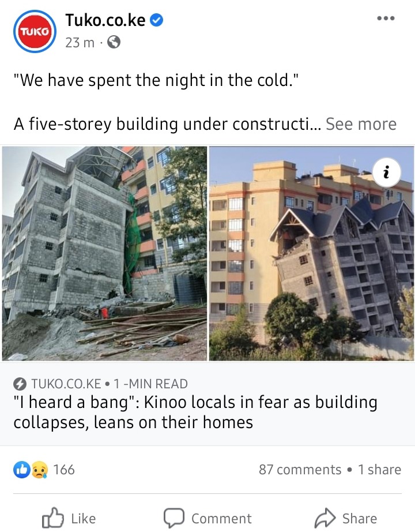Open the right leaning building photo

coord(311,253)
